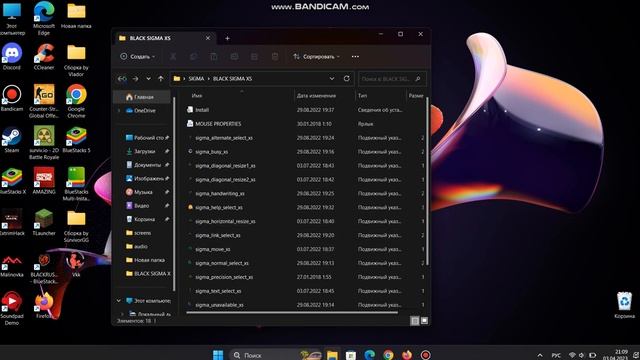Go forward with the right arrow button
The width and height of the screenshot is (640, 360).
tap(135, 79)
